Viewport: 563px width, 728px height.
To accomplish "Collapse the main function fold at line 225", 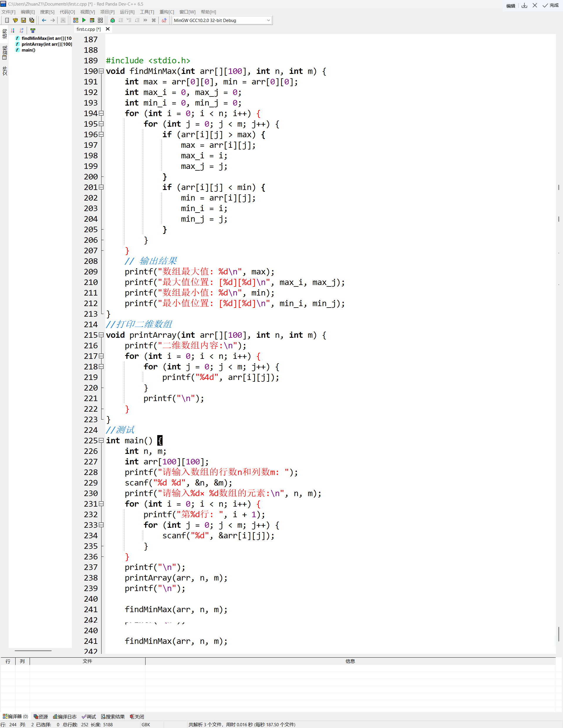I will coord(101,441).
